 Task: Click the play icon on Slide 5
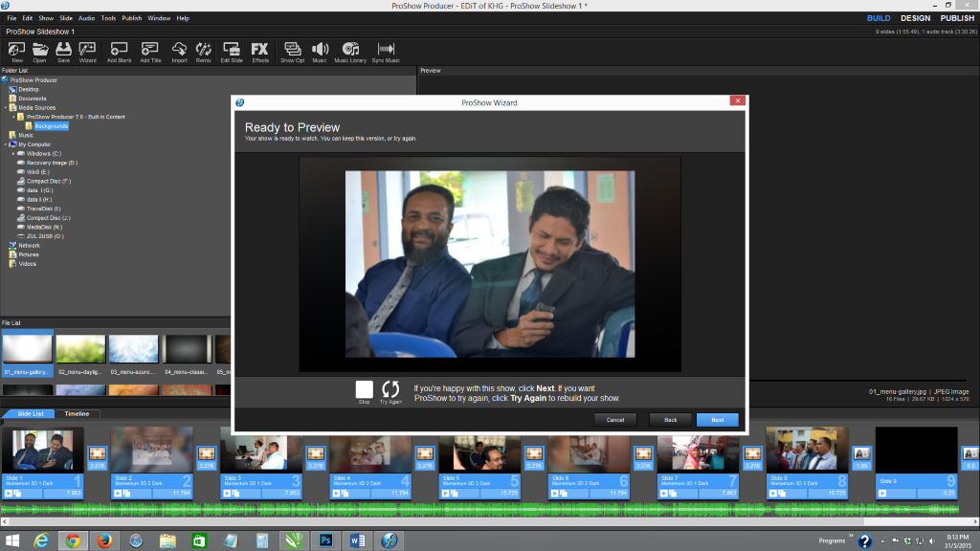point(445,494)
